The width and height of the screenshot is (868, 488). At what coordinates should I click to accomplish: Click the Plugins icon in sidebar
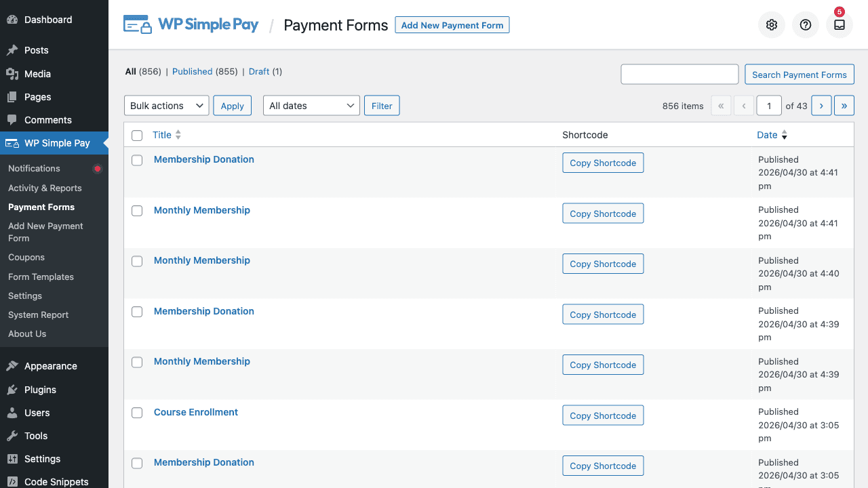pos(12,390)
